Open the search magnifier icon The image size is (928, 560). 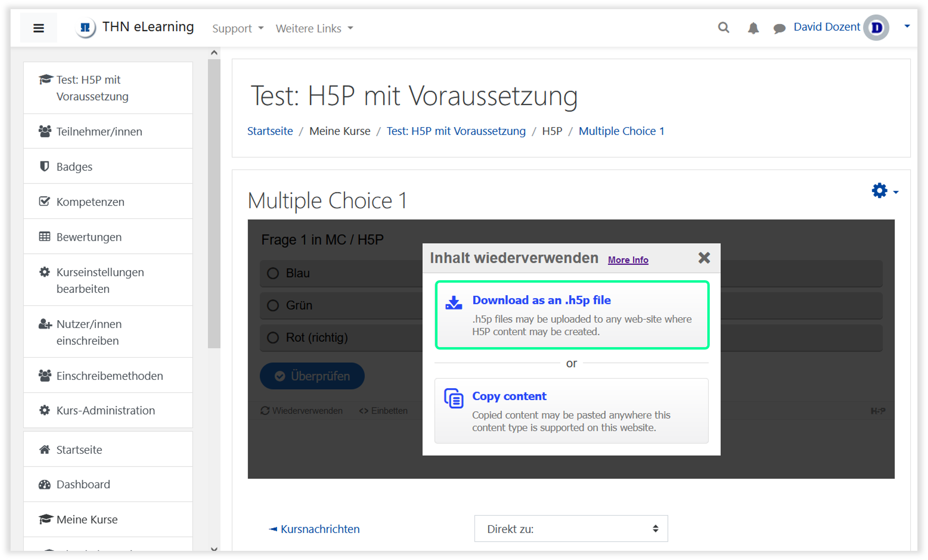723,27
